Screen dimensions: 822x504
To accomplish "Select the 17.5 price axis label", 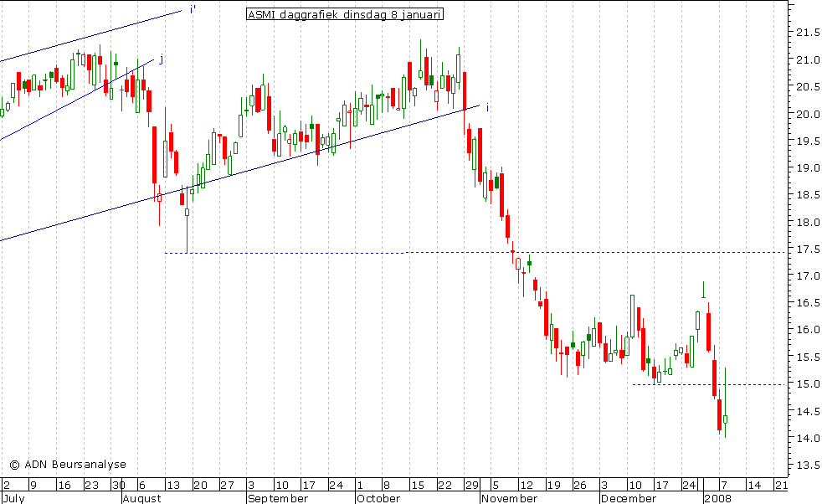I will pyautogui.click(x=808, y=249).
